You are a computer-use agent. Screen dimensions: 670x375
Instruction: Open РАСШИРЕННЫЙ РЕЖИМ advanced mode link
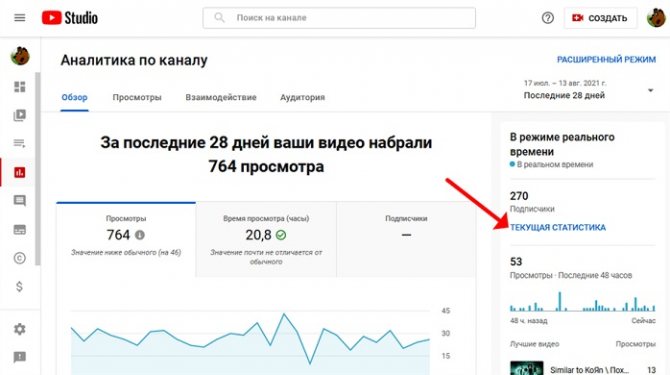[x=606, y=60]
